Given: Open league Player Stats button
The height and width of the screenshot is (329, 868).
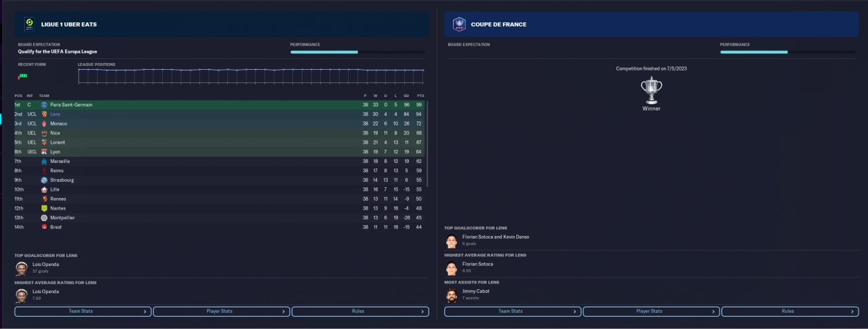Looking at the screenshot, I should click(x=221, y=311).
